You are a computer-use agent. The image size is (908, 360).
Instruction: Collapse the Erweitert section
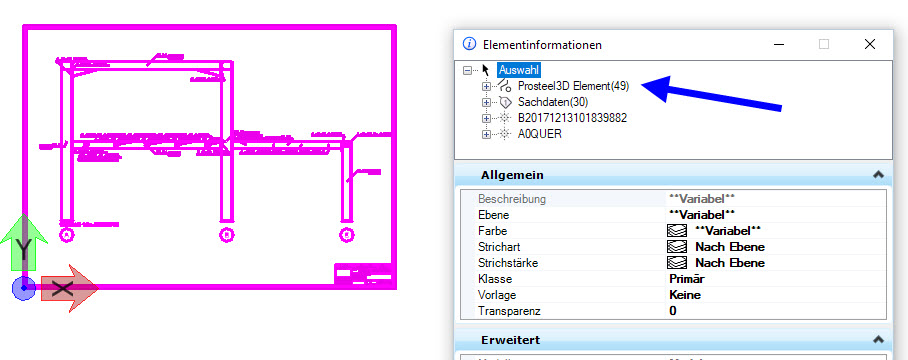(x=878, y=340)
